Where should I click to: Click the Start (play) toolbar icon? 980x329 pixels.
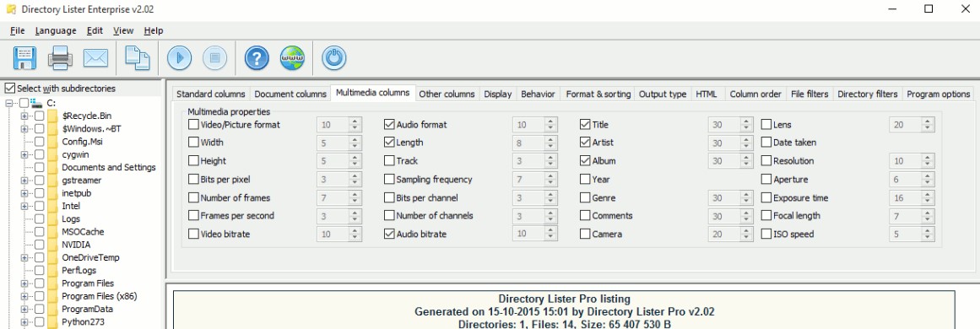pos(180,58)
